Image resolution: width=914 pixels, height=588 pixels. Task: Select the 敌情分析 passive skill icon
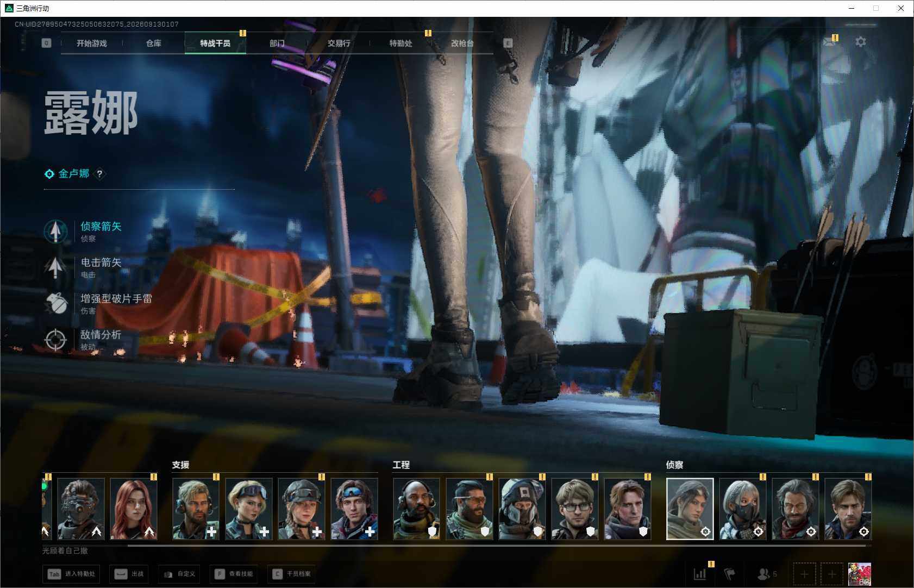55,340
